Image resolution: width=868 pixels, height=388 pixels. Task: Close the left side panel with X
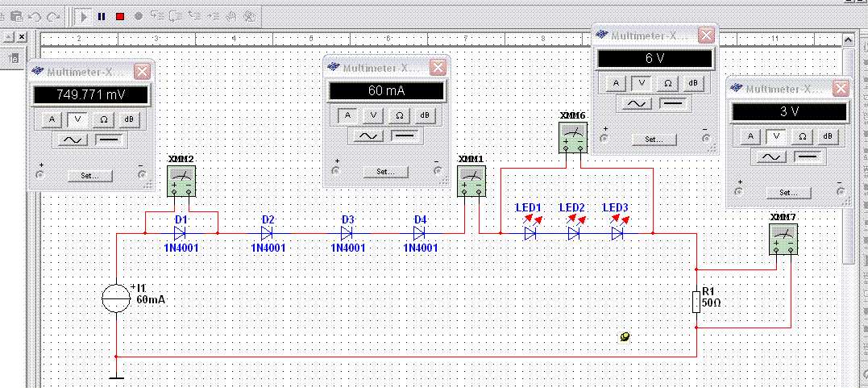pyautogui.click(x=22, y=37)
